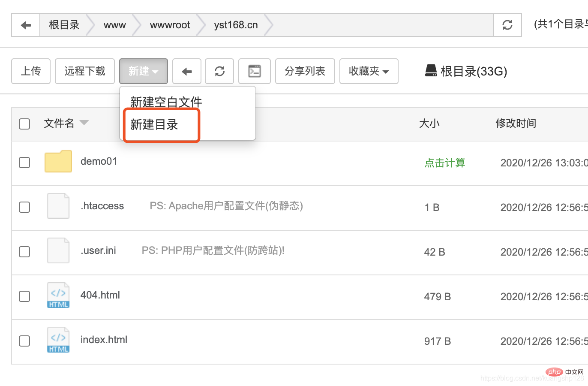Click the back arrow in the breadcrumb bar
588x386 pixels.
26,25
